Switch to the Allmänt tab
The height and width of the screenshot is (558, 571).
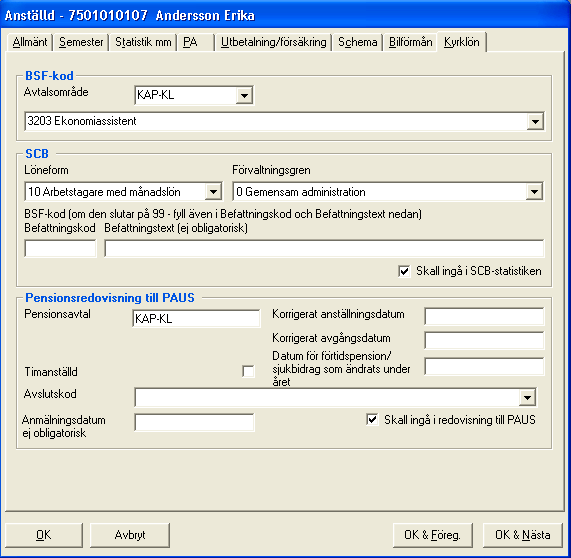tap(29, 42)
